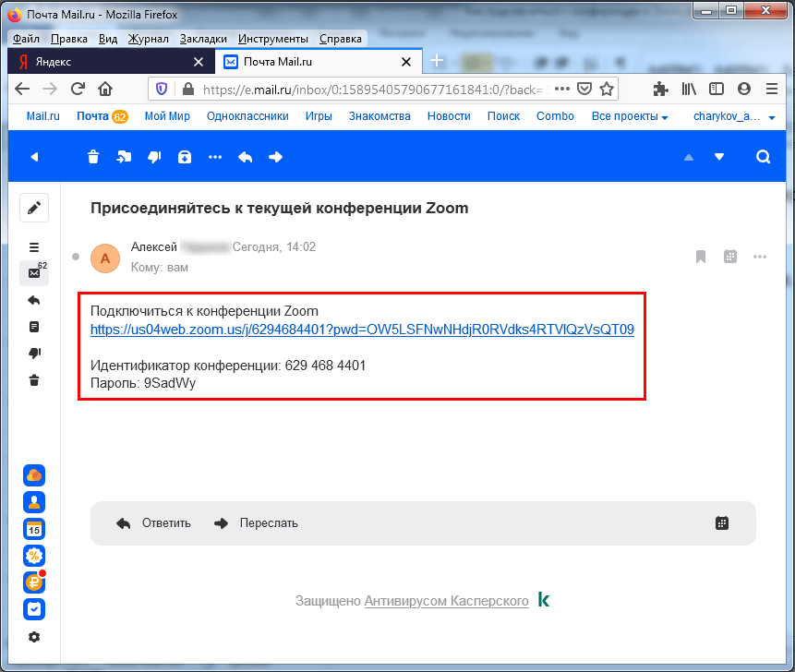Viewport: 795px width, 672px height.
Task: Open more actions ellipsis in blue toolbar
Action: [x=215, y=157]
